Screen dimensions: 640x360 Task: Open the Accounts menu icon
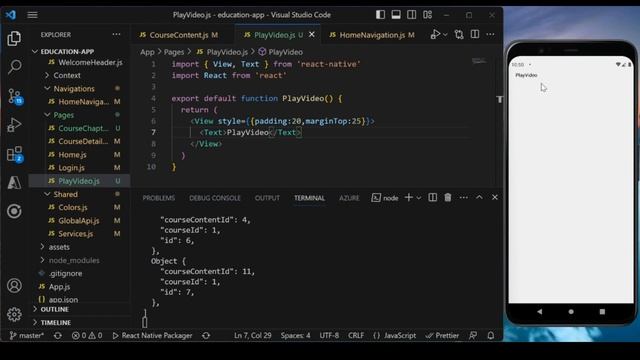click(x=14, y=285)
